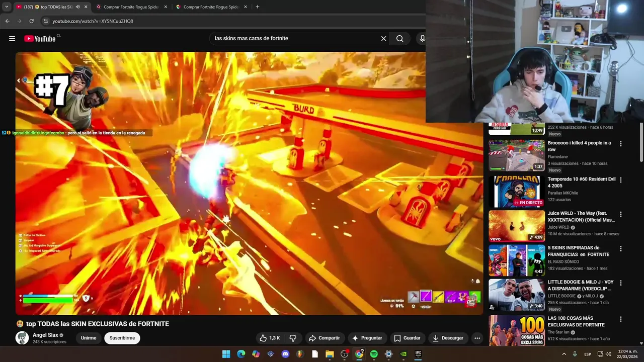644x362 pixels.
Task: Click Guardar to save video
Action: (x=407, y=338)
